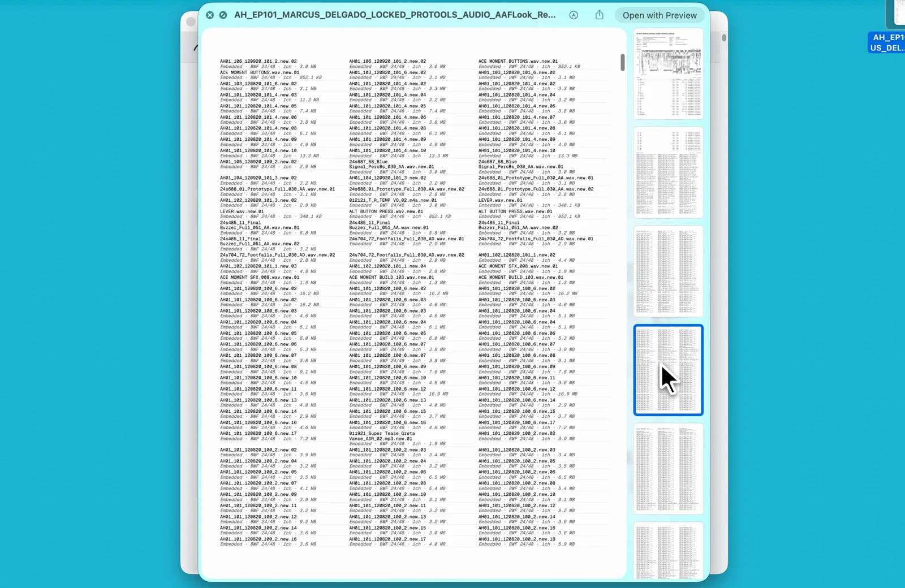Click entry AH01_105_120920_100_2.new.02

258,162
